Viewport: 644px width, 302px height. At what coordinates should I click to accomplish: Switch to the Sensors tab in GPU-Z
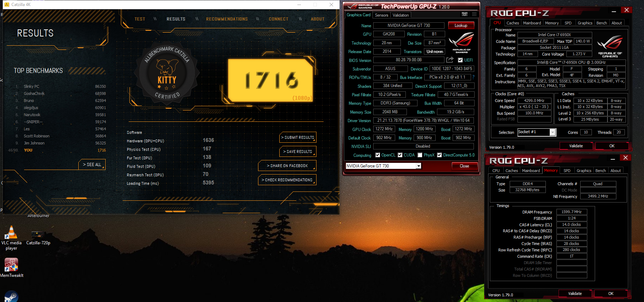click(x=381, y=15)
